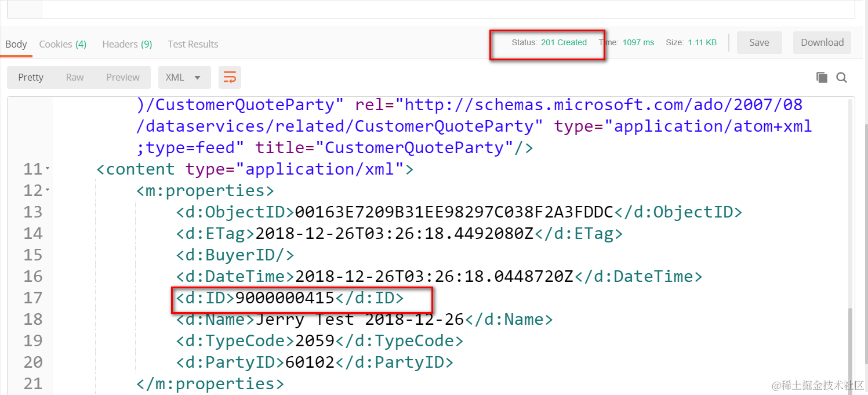The image size is (868, 395).
Task: Select the Pretty view mode
Action: pyautogui.click(x=31, y=77)
